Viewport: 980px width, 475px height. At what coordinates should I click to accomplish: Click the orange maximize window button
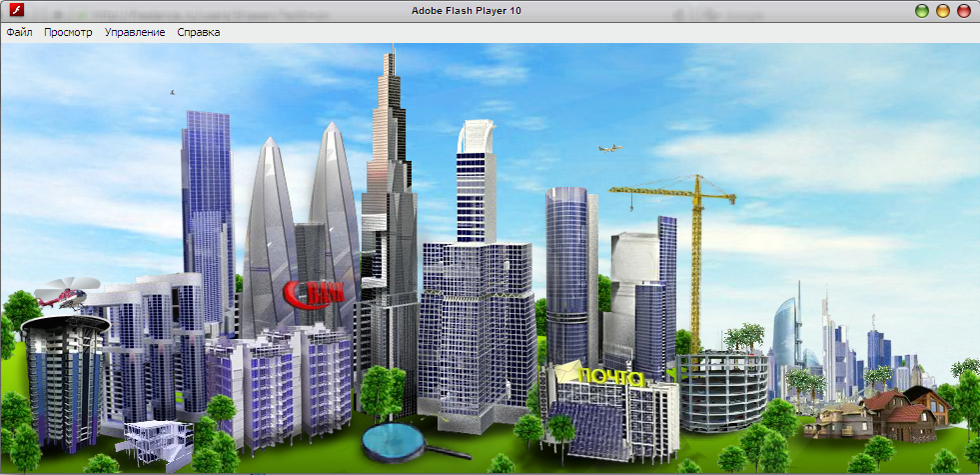pos(942,11)
